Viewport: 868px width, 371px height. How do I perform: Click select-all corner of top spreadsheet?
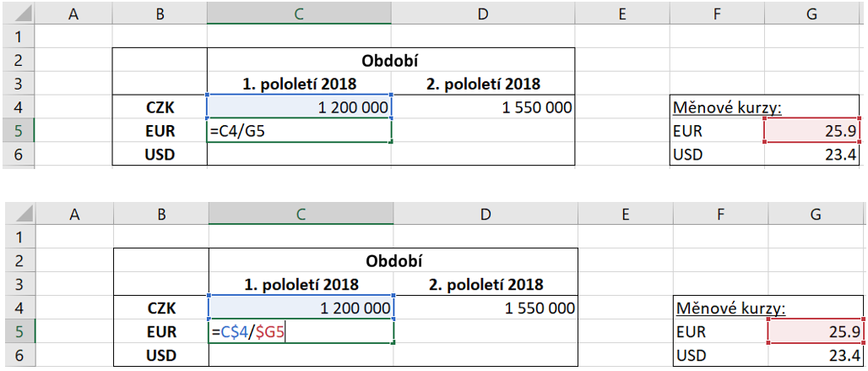[x=19, y=14]
